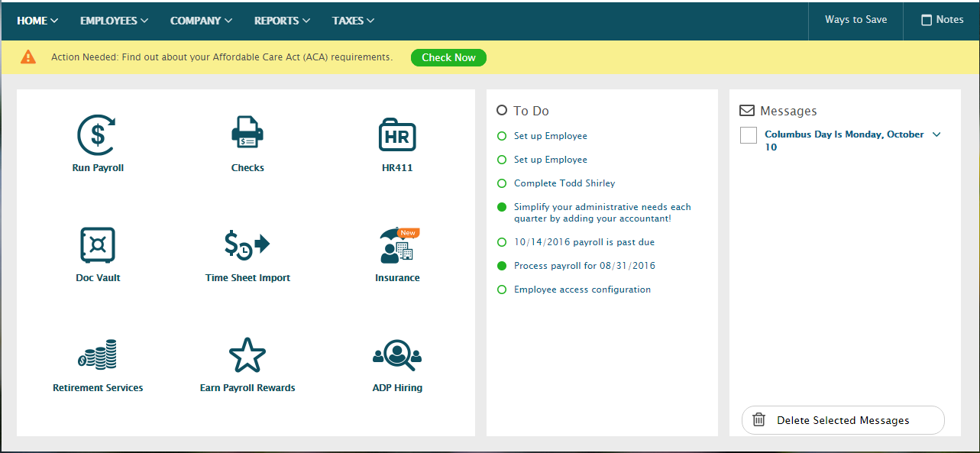Open the 10/14/2016 payroll past due item
The width and height of the screenshot is (980, 453).
(x=584, y=242)
